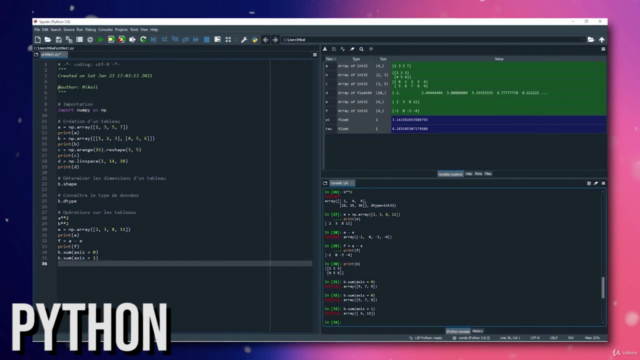Open the PYTHONPATH manager icon
This screenshot has width=640, height=360.
(x=255, y=40)
